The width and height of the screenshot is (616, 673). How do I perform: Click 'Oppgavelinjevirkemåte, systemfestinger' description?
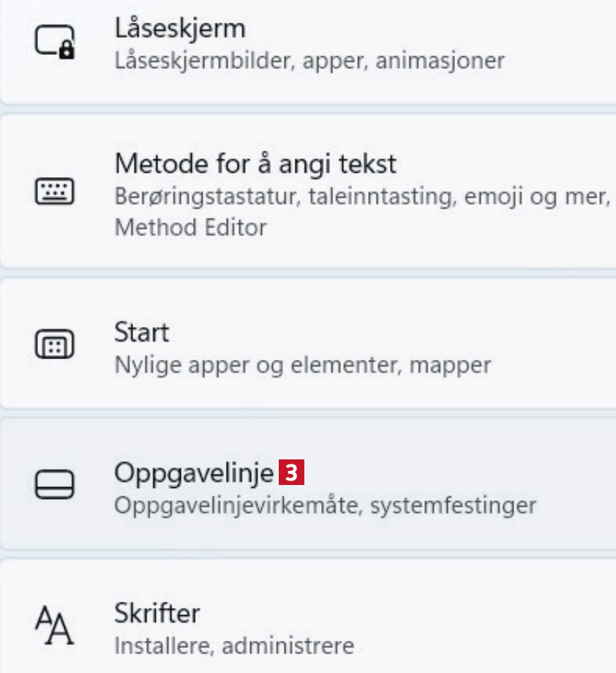coord(326,505)
